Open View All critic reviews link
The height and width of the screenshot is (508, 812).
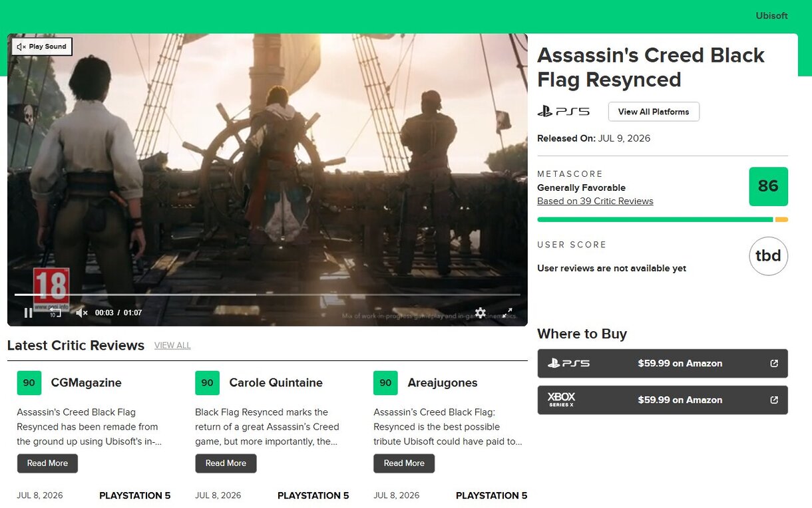(172, 346)
